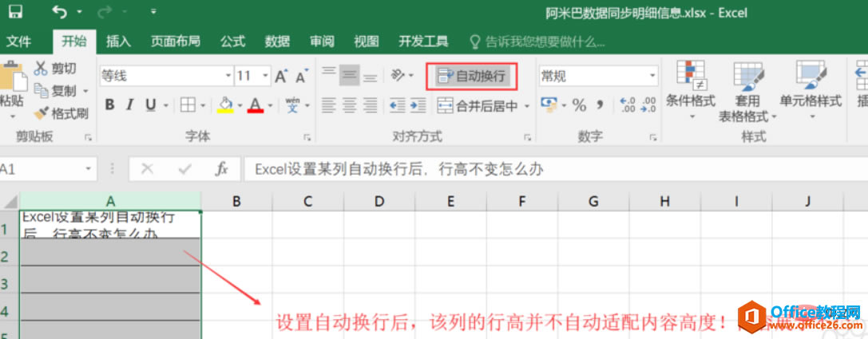Open 条件格式 conditional formatting
Screen dimensions: 868x339
click(x=690, y=90)
